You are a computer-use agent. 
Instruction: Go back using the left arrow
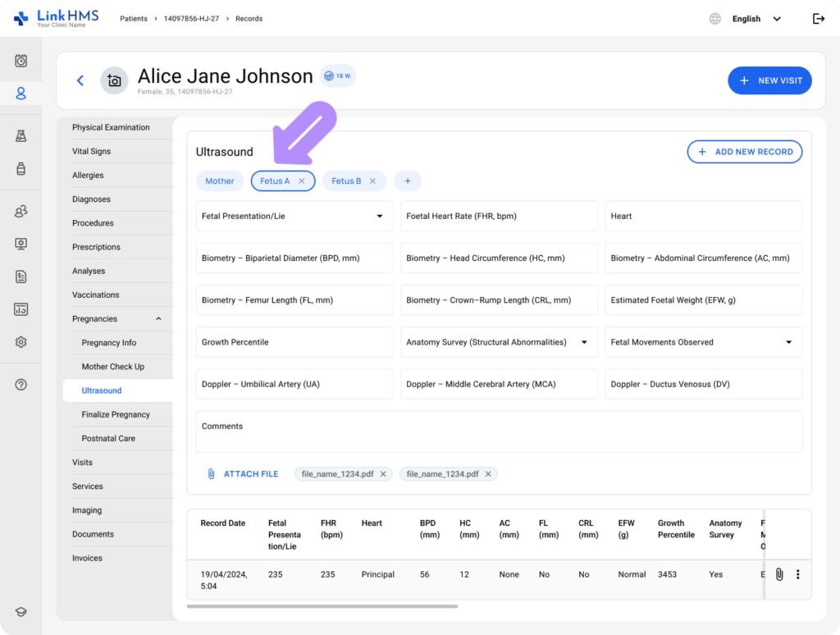click(80, 80)
